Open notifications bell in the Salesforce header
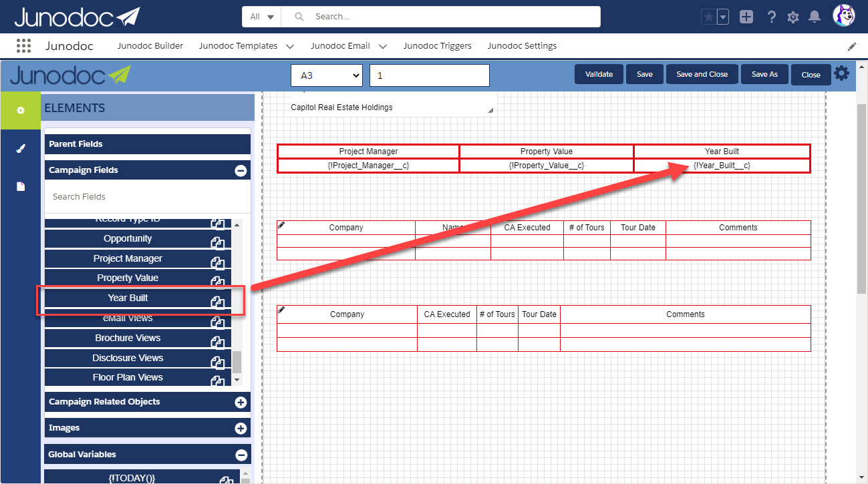 (x=815, y=17)
